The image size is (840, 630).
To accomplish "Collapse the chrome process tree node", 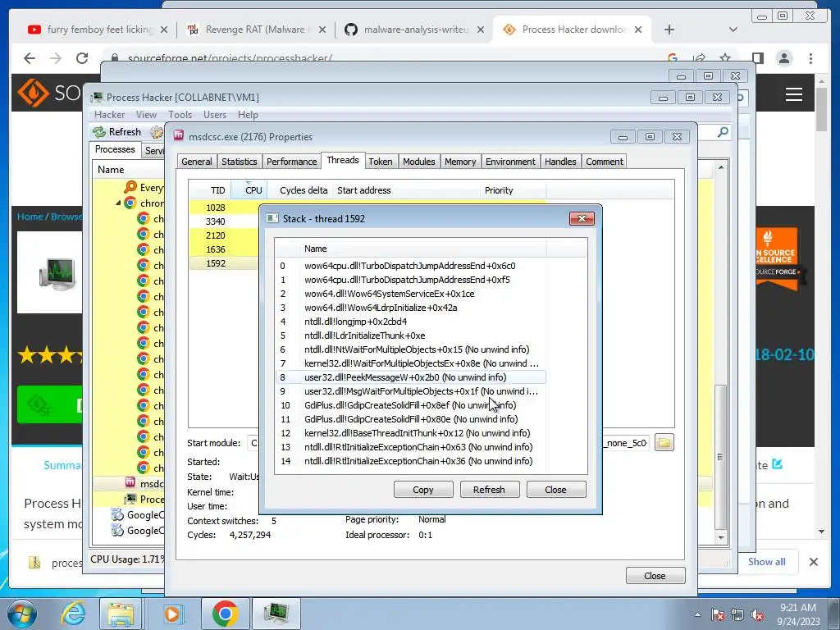I will pos(118,203).
